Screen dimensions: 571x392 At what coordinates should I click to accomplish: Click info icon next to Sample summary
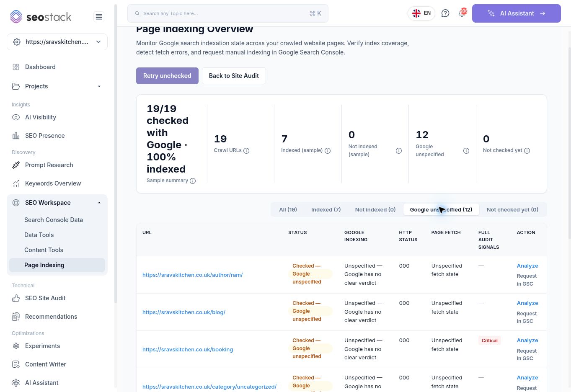[x=193, y=181]
